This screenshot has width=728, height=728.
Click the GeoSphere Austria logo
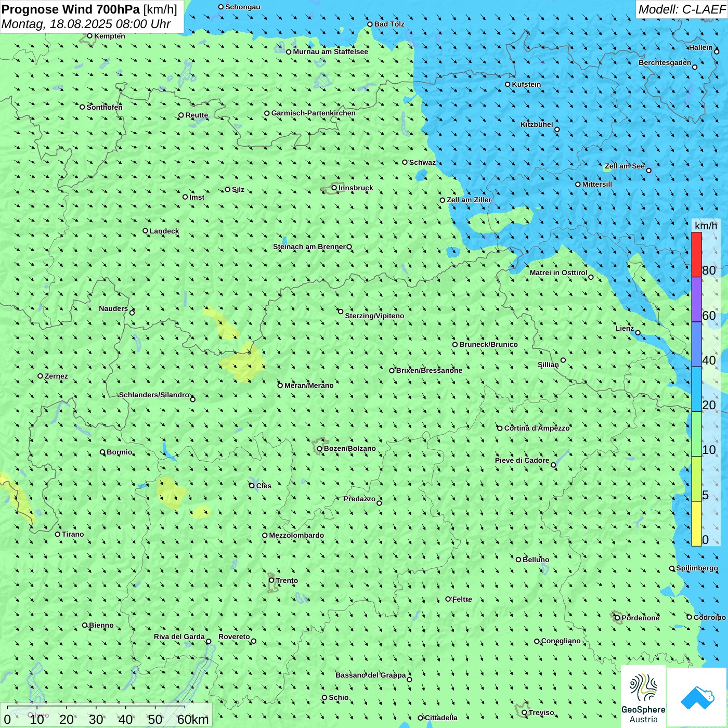tap(643, 696)
